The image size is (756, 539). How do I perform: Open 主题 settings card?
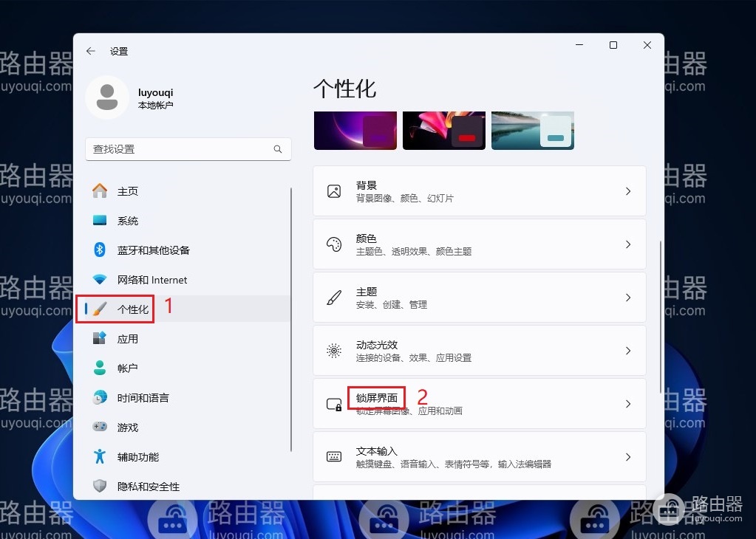coord(480,298)
